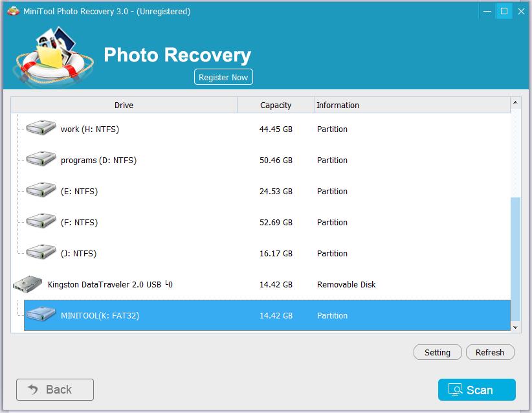Screen dimensions: 532x413
Task: Click the large Photo Recovery lifebuoy logo
Action: [53, 55]
